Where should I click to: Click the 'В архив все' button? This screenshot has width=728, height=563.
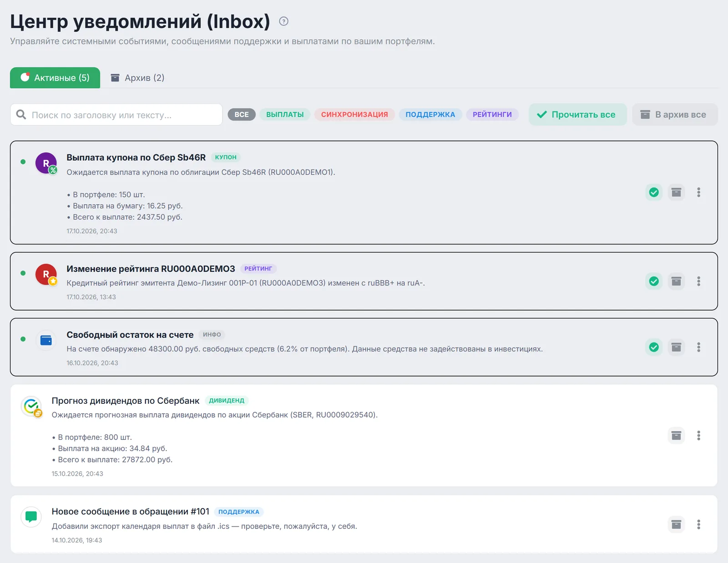pos(675,115)
